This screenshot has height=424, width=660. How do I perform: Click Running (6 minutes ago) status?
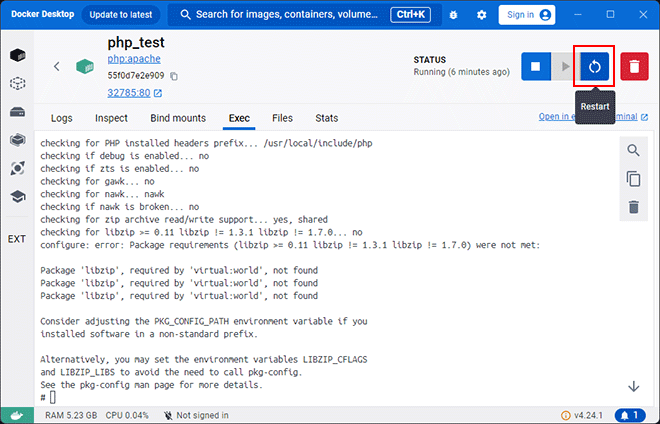[x=461, y=72]
